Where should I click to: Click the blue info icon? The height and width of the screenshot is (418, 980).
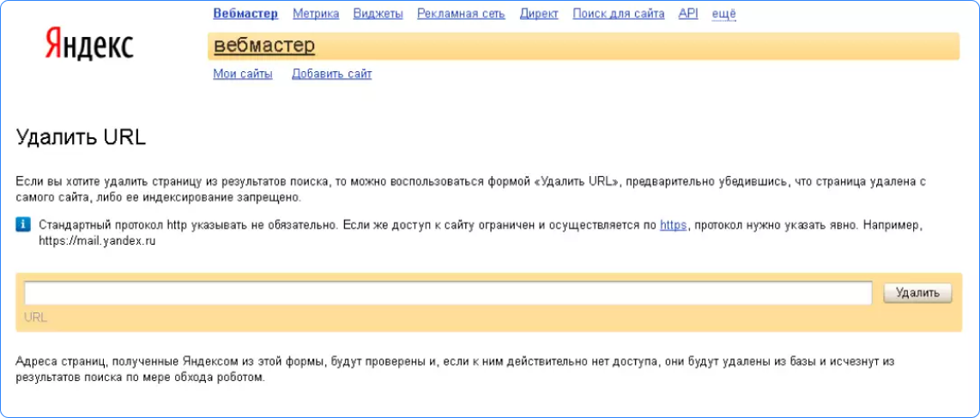tap(23, 226)
